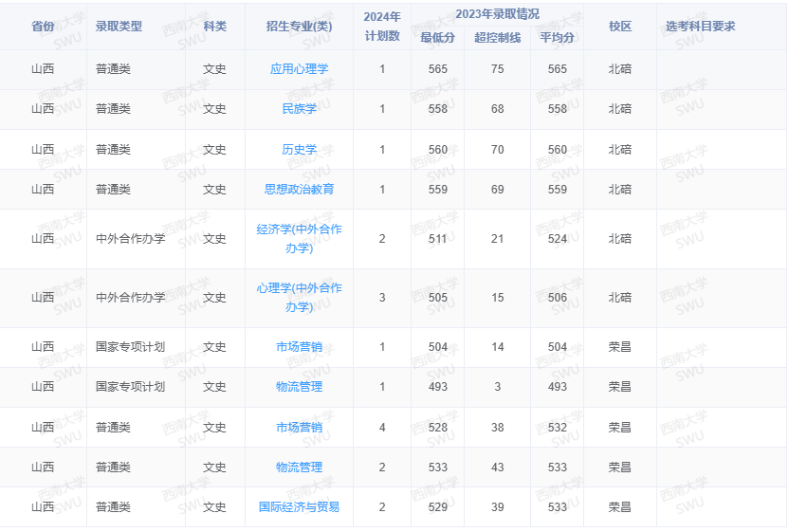Click the 校区 column header
Screen dimensions: 789x532
[x=620, y=27]
